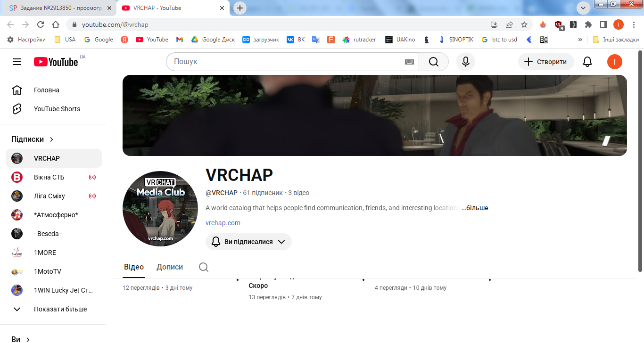This screenshot has height=343, width=644.
Task: Open the 1MotoTV subscription
Action: point(54,271)
